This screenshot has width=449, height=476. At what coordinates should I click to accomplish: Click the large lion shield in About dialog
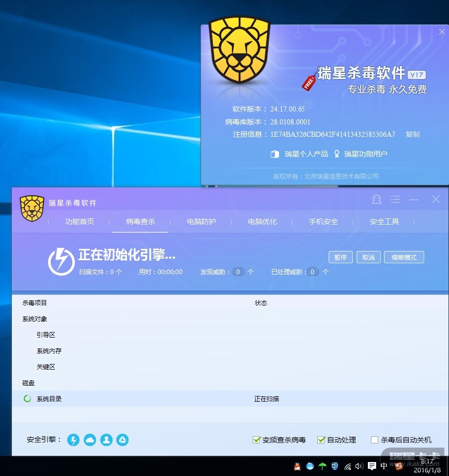(239, 50)
